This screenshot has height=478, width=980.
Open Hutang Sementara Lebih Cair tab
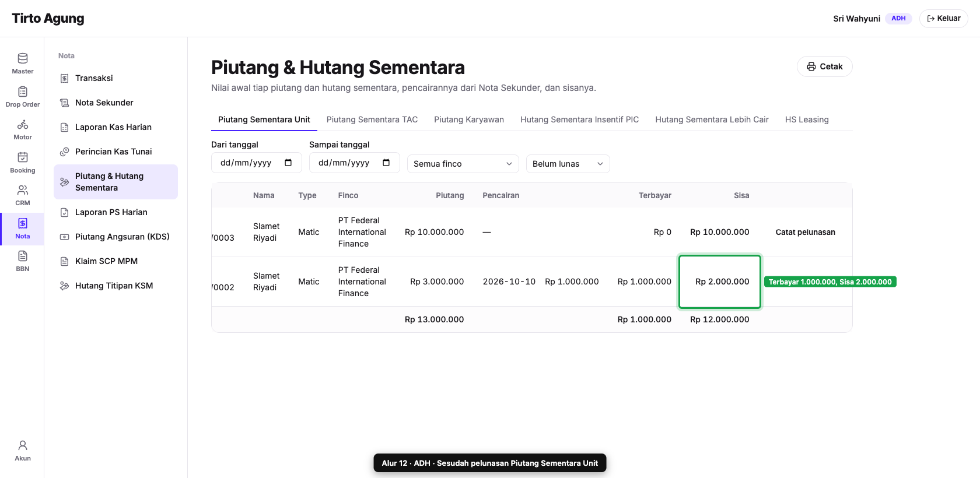712,119
